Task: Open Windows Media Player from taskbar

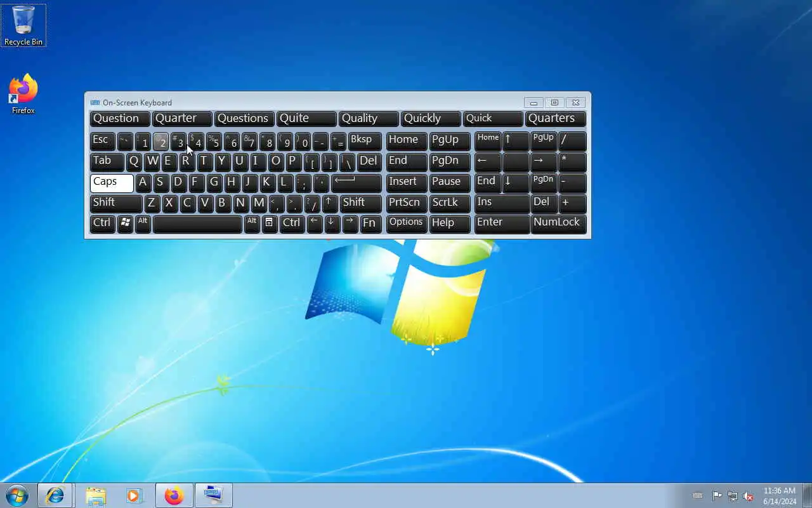Action: pyautogui.click(x=134, y=495)
